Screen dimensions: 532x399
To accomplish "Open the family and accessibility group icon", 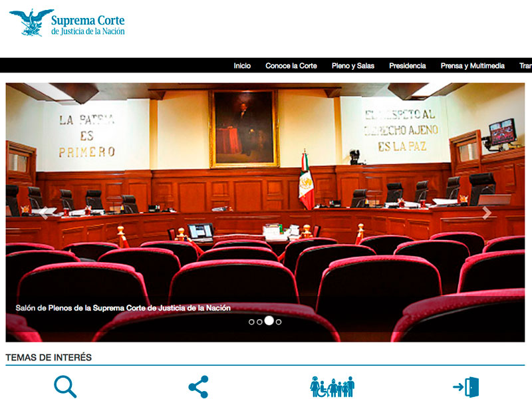I will [x=332, y=386].
